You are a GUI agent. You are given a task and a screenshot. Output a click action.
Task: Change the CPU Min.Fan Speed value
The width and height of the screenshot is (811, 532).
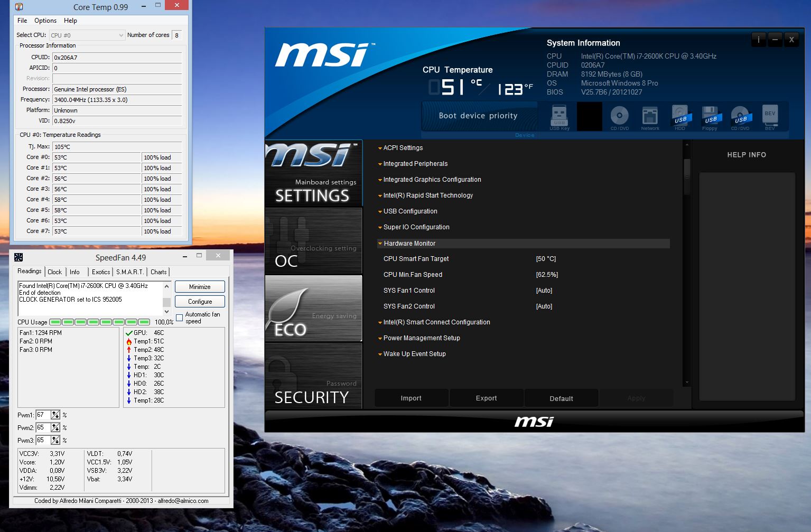coord(547,275)
